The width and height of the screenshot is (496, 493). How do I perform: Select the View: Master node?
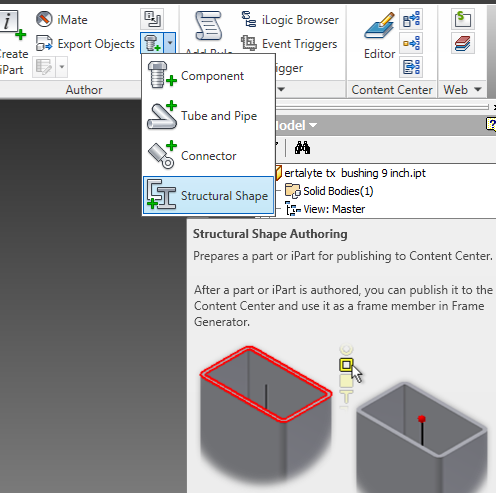click(x=334, y=209)
